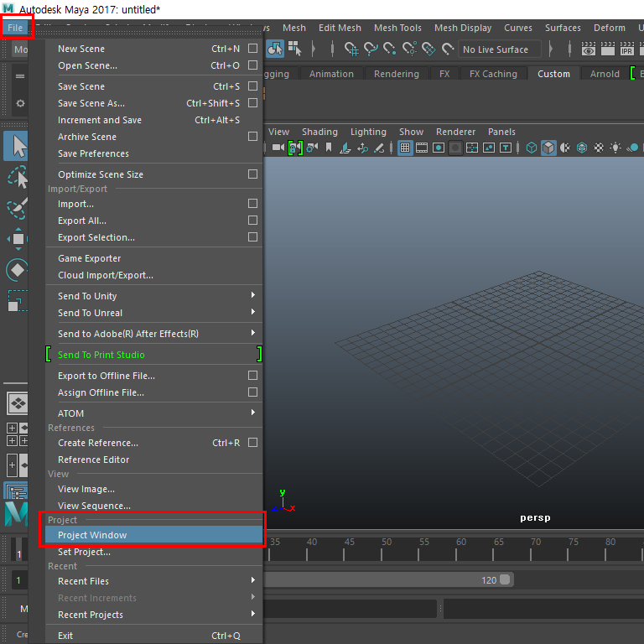Open viewport Camera Attributes icon
The height and width of the screenshot is (644, 644).
pos(313,148)
